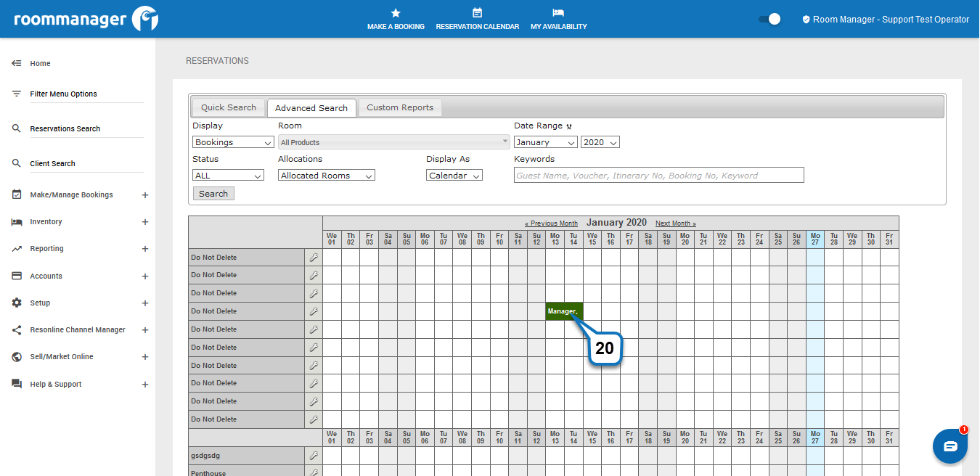Click the Setup gear icon

pos(17,303)
